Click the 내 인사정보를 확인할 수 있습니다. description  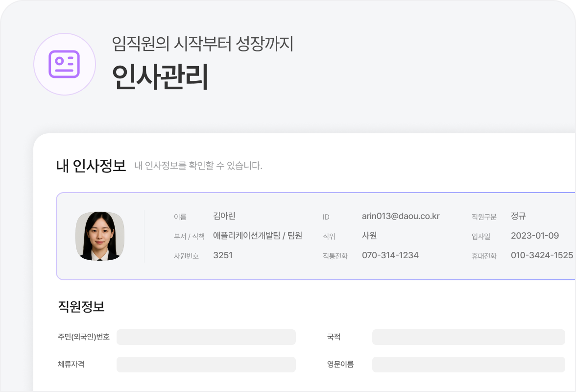pos(198,166)
